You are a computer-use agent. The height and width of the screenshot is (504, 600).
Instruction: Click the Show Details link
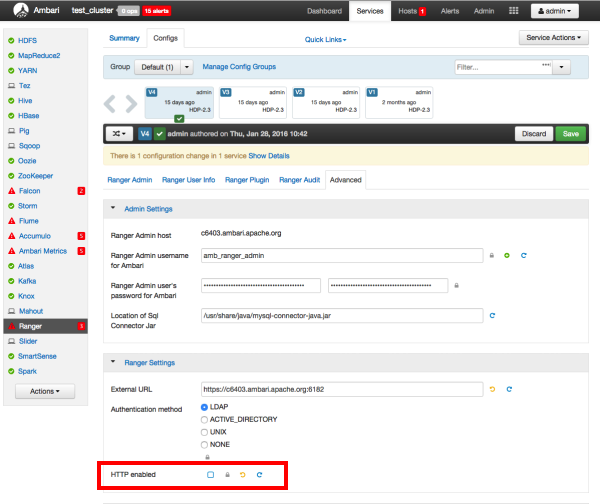(x=269, y=156)
